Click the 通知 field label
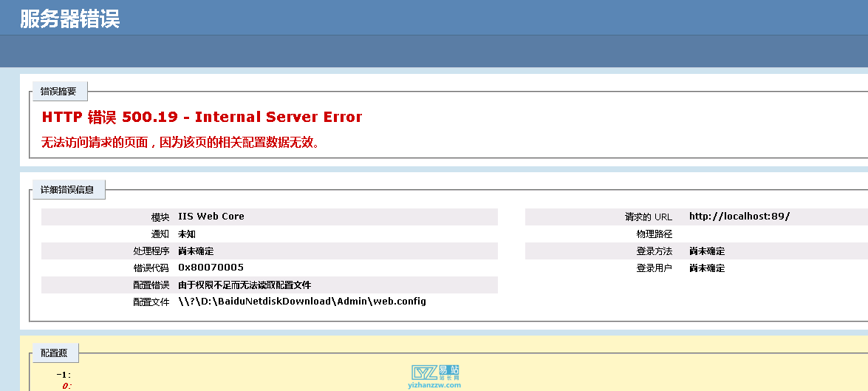 (160, 234)
